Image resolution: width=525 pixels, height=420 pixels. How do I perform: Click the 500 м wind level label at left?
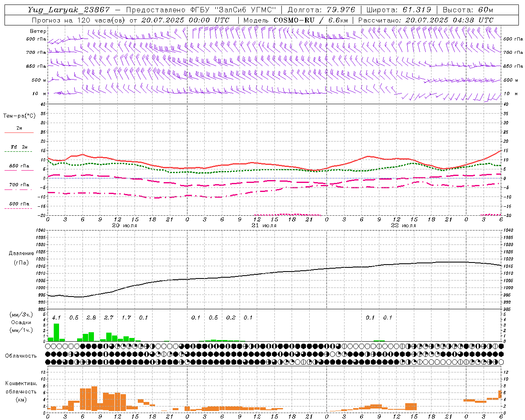point(39,80)
